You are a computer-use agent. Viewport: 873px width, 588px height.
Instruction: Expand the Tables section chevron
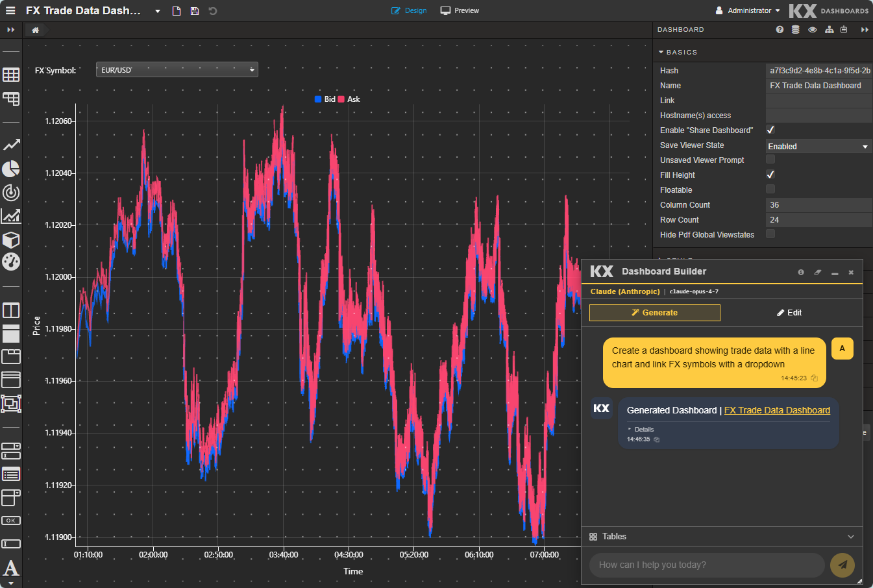[851, 537]
